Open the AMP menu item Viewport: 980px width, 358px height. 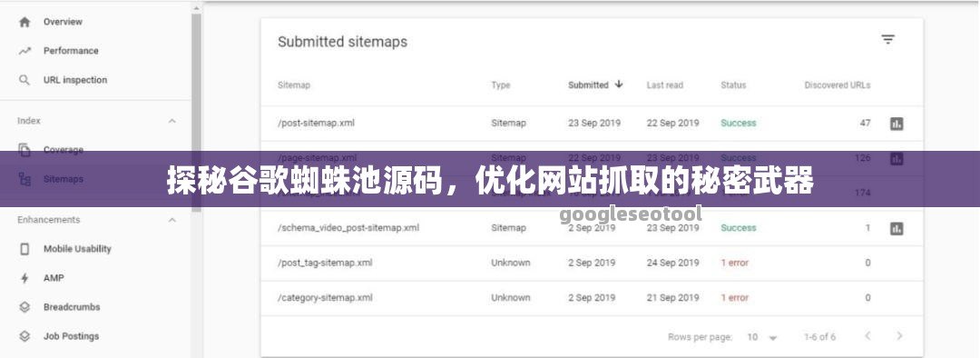[54, 278]
